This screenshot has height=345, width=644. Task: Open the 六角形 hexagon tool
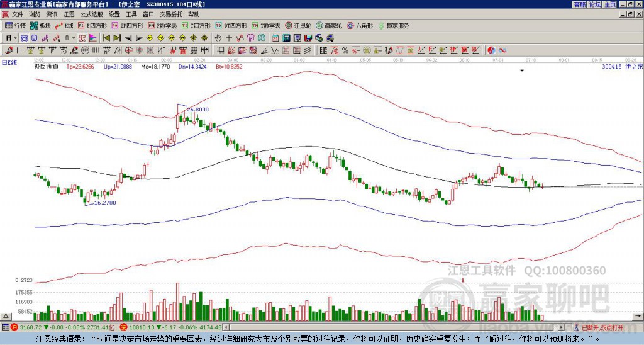point(360,25)
